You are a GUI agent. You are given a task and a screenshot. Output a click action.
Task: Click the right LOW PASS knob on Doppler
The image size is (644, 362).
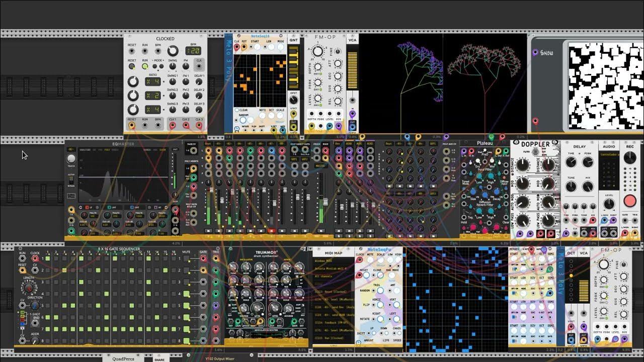548,220
